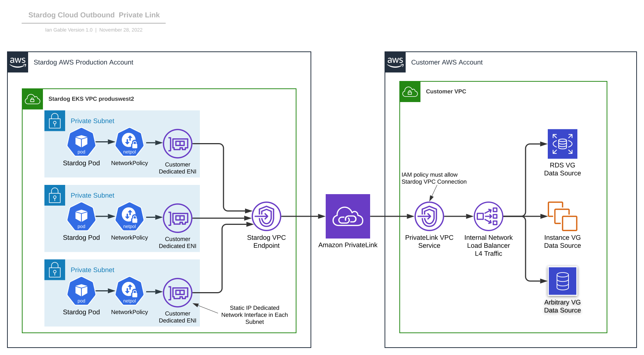Select the middle Private Subnet label
644x355 pixels.
click(x=93, y=195)
